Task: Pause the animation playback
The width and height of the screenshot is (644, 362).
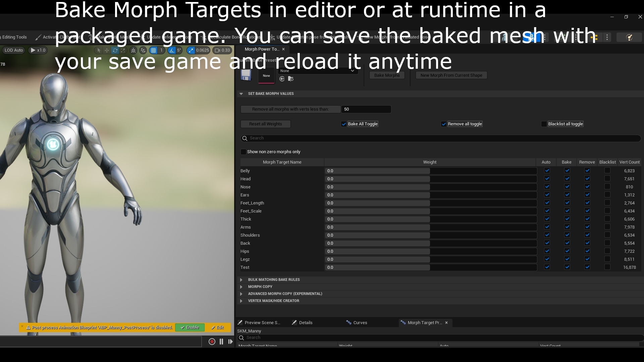Action: click(221, 342)
